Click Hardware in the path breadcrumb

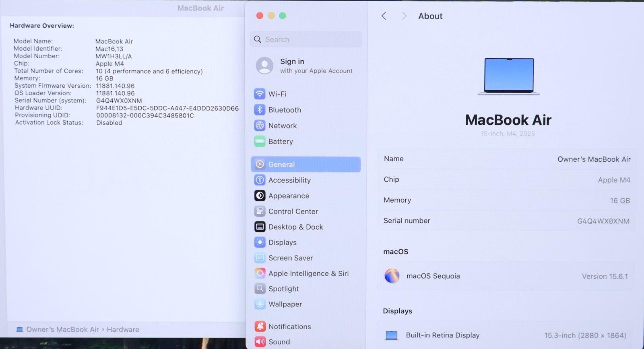(123, 330)
